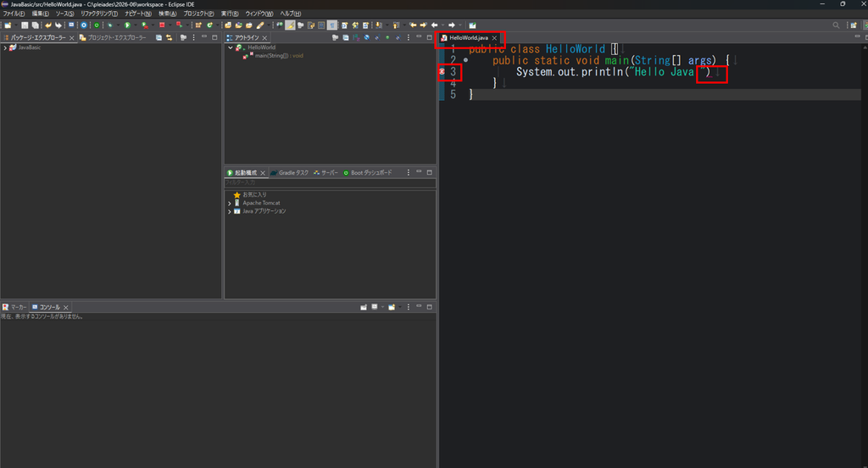
Task: Click the Save All icon in the toolbar
Action: tap(36, 25)
